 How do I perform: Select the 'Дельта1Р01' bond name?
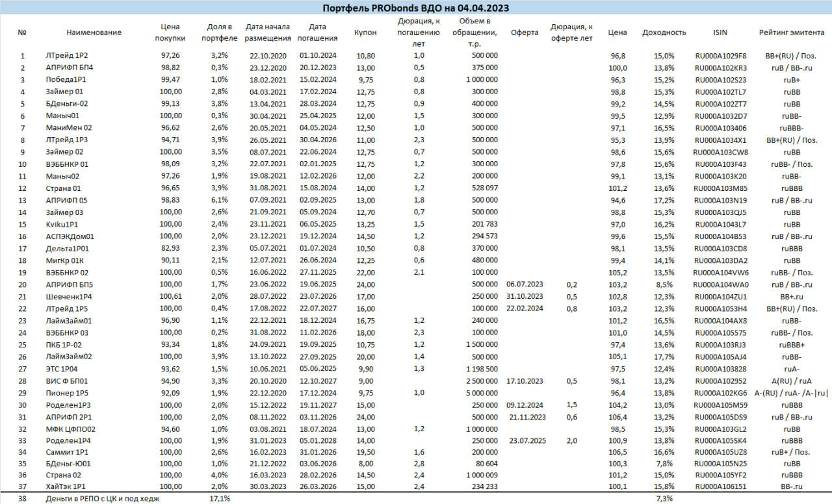tap(68, 248)
